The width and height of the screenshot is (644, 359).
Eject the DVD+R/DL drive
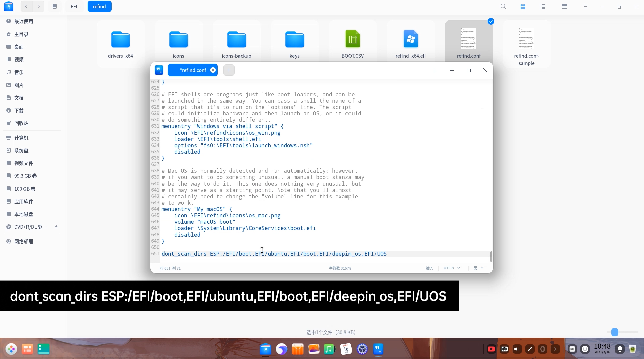[x=56, y=227]
